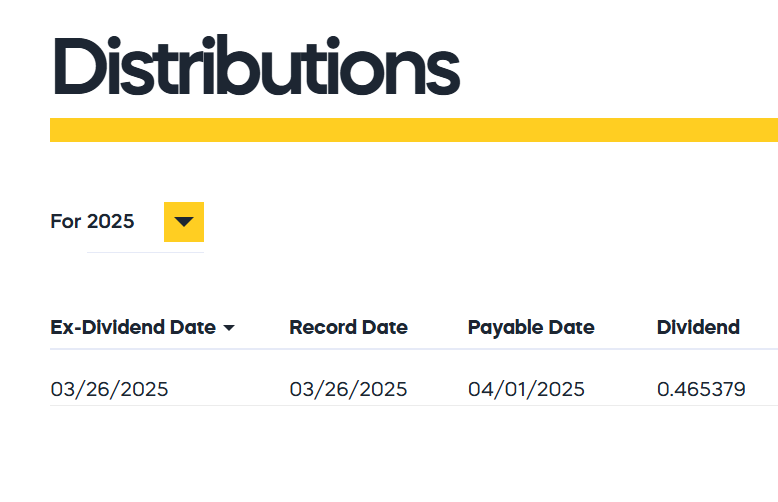Image resolution: width=778 pixels, height=502 pixels.
Task: Click the underline beneath the year selector
Action: coord(145,252)
